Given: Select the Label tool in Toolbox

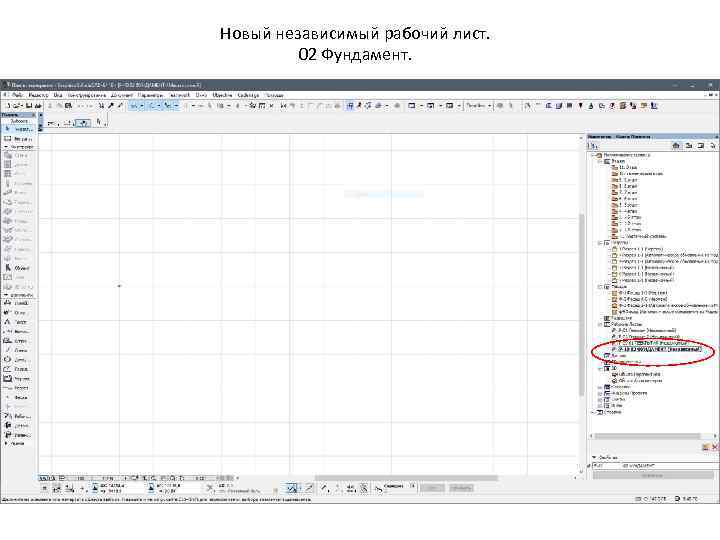Looking at the screenshot, I should pos(18,332).
